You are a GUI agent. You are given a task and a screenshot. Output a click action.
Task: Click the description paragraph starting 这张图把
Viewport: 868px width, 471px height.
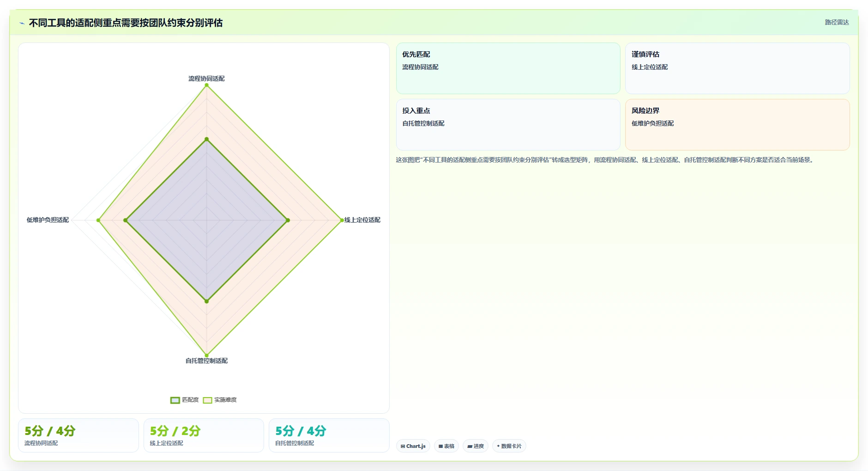click(605, 160)
